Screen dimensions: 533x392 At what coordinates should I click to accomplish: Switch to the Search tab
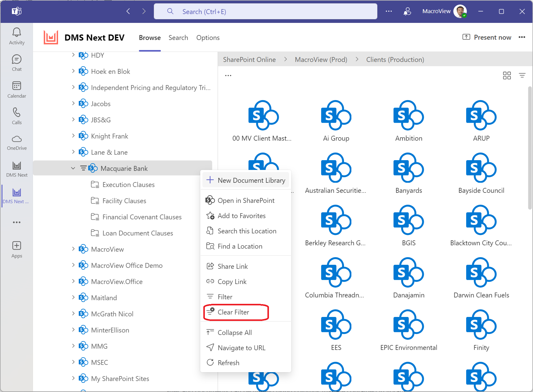click(x=178, y=38)
